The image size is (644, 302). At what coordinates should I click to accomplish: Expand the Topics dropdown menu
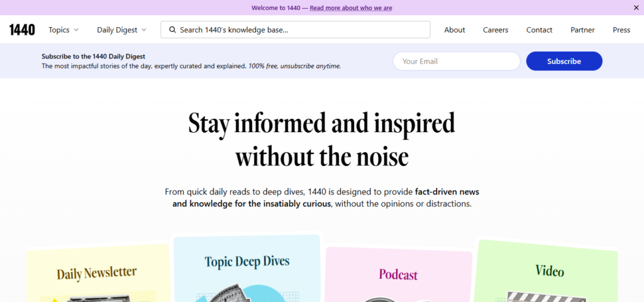tap(64, 30)
